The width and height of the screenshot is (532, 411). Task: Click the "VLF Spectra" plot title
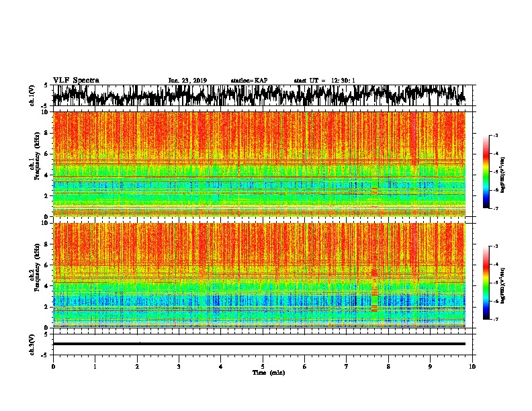tap(76, 81)
